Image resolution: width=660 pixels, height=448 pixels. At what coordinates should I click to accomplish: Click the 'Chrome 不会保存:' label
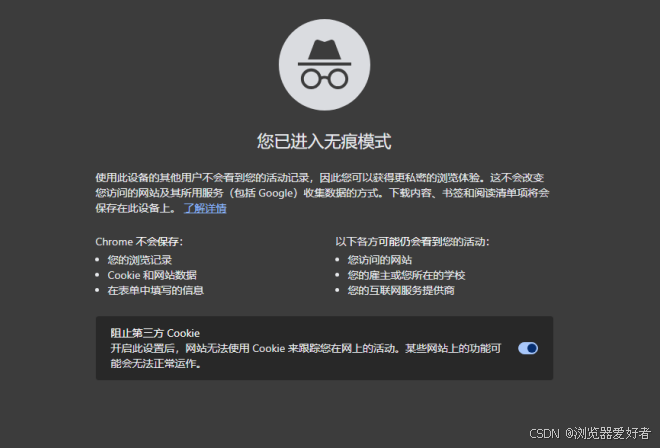(139, 242)
